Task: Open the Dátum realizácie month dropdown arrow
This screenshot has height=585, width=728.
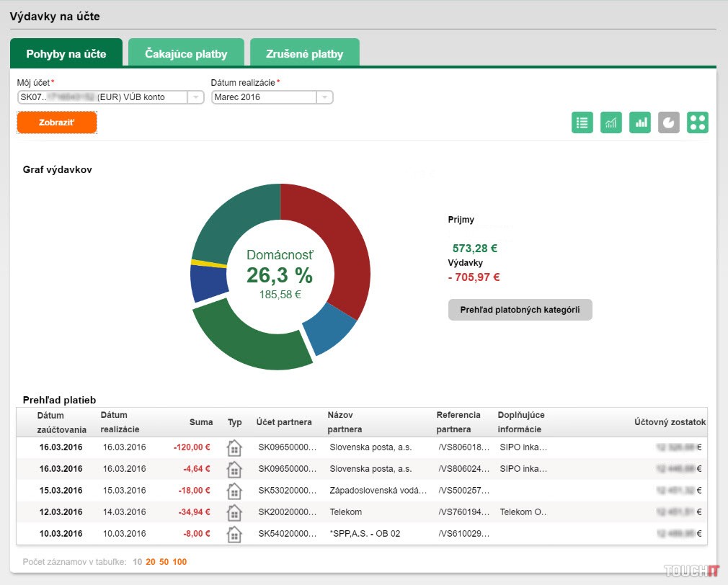Action: click(x=324, y=97)
